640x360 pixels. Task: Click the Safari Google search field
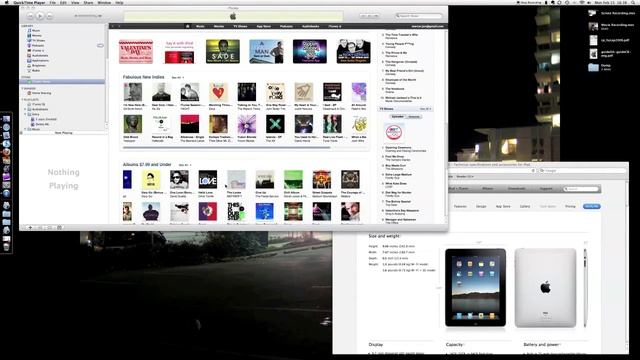click(x=582, y=170)
